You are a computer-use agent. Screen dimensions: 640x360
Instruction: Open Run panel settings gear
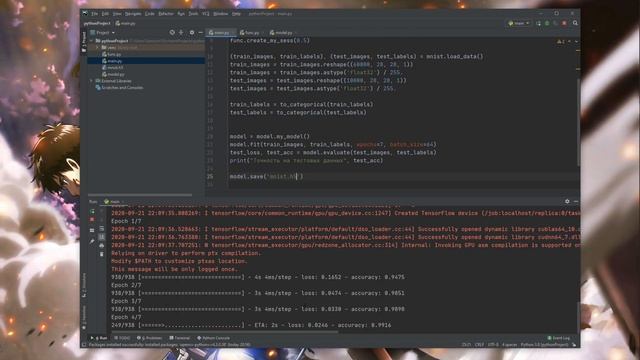[x=567, y=202]
